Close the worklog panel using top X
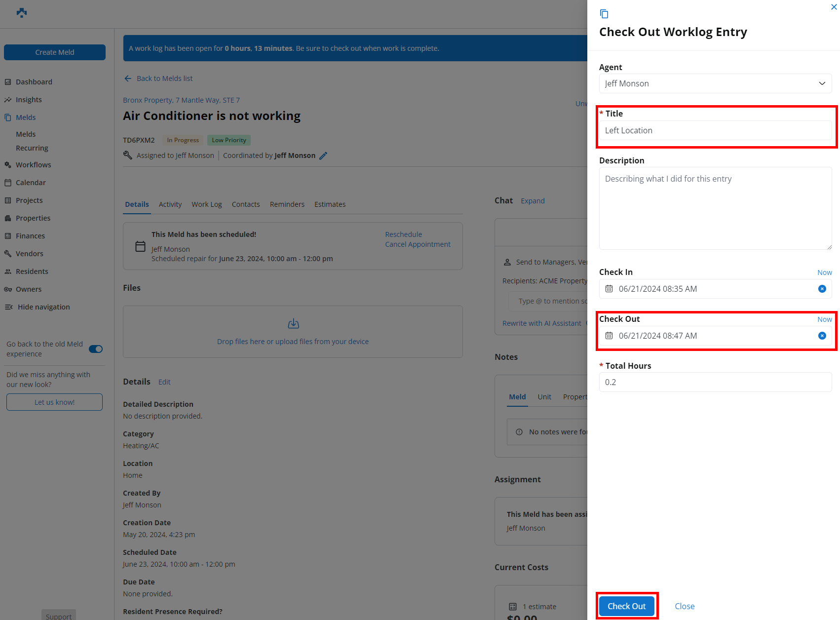 click(x=834, y=7)
